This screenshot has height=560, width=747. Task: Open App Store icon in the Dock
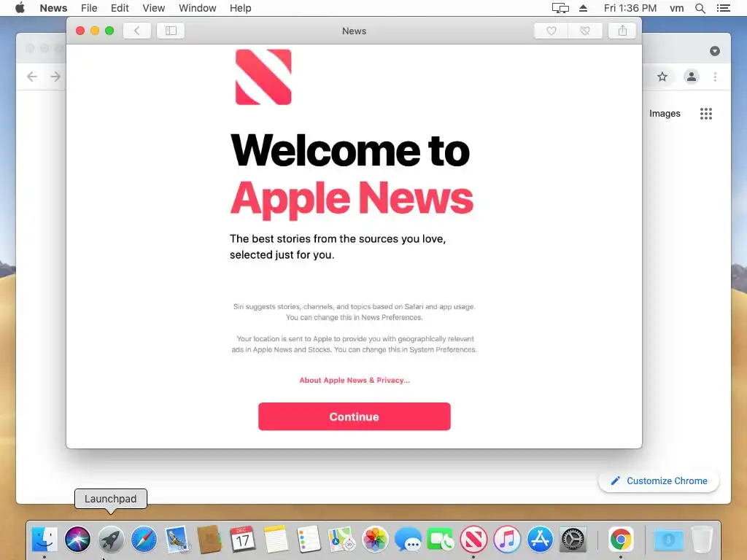point(540,540)
